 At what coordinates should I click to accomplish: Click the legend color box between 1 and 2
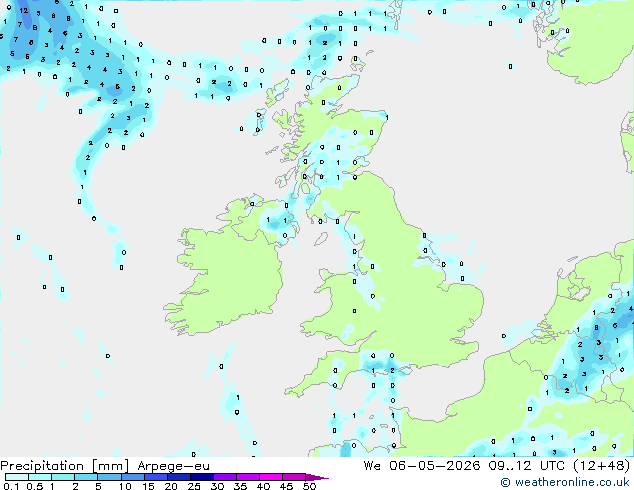click(63, 477)
